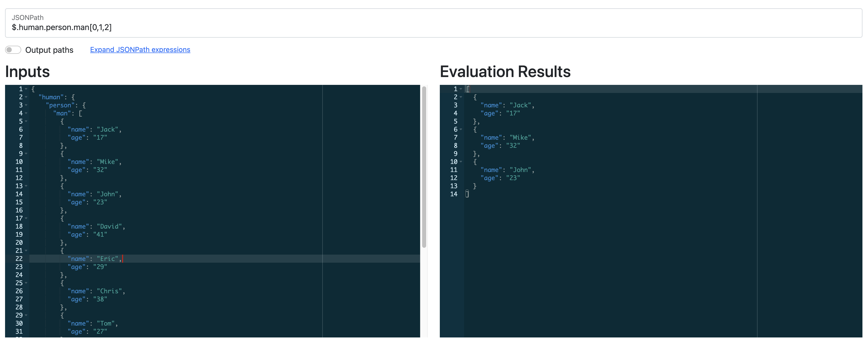The image size is (868, 342).
Task: Collapse the "man" array at line 4
Action: [x=26, y=113]
